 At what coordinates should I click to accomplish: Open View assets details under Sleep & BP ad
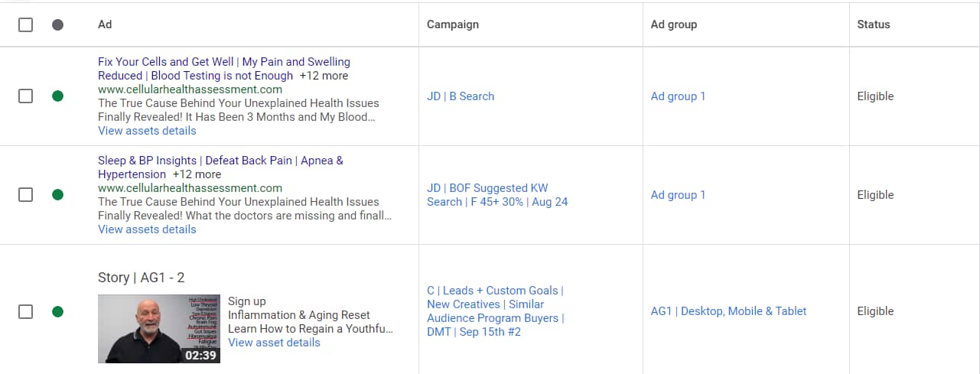pyautogui.click(x=147, y=229)
